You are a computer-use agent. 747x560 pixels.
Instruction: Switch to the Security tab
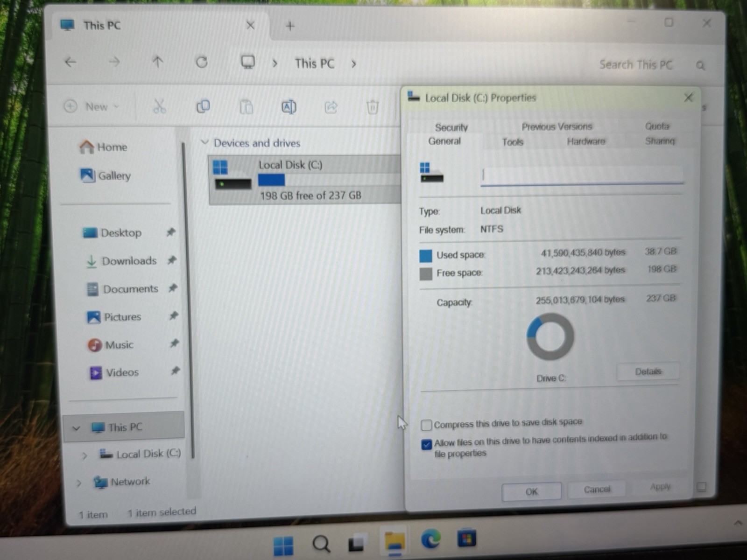point(451,127)
